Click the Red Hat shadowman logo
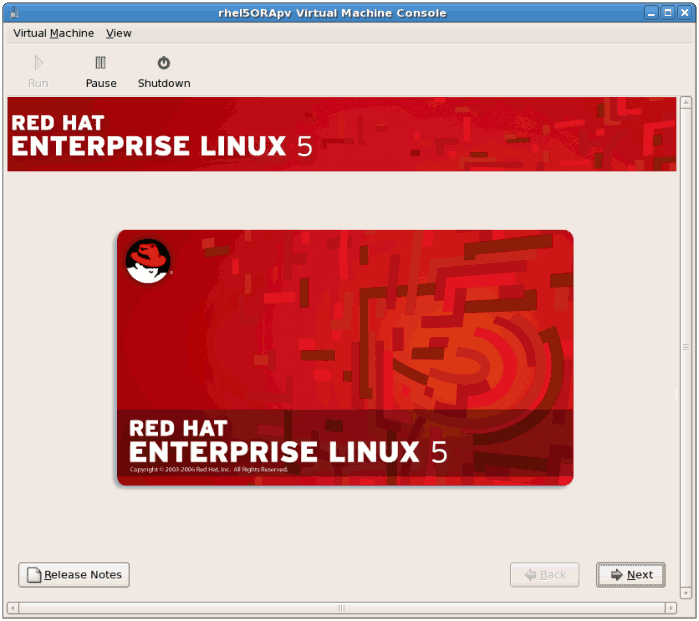699x621 pixels. (x=148, y=261)
